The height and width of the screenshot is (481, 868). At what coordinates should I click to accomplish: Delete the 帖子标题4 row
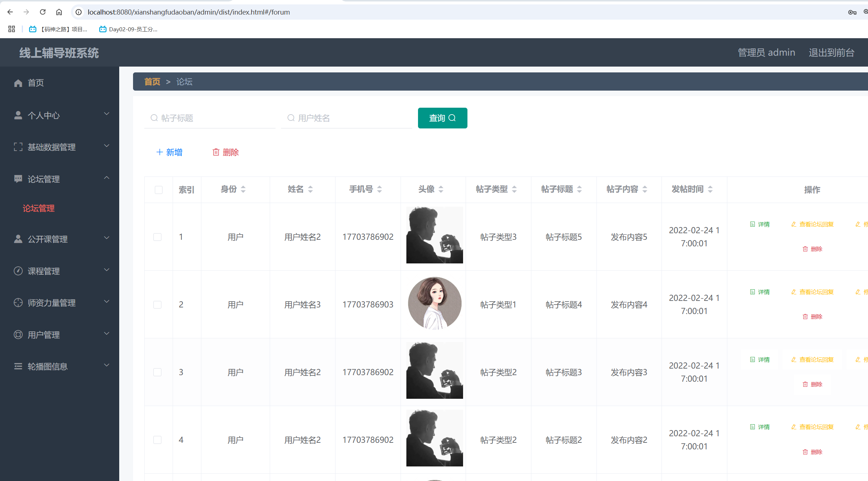[x=812, y=317]
